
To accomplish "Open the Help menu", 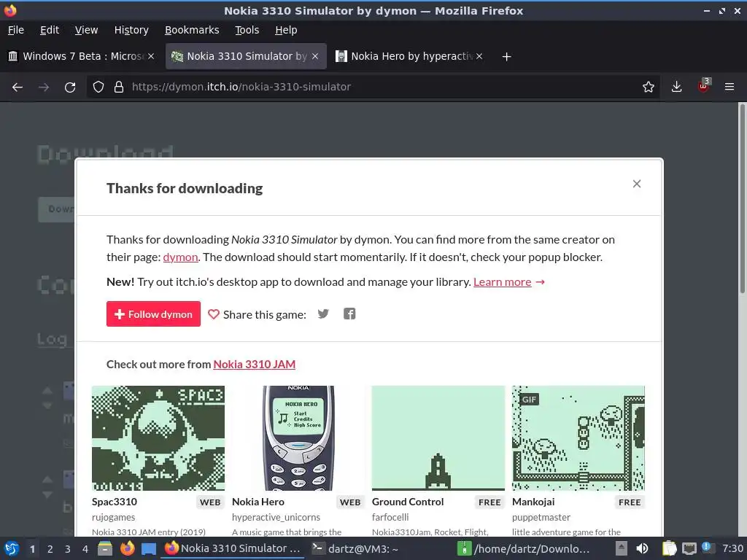I will click(x=286, y=30).
